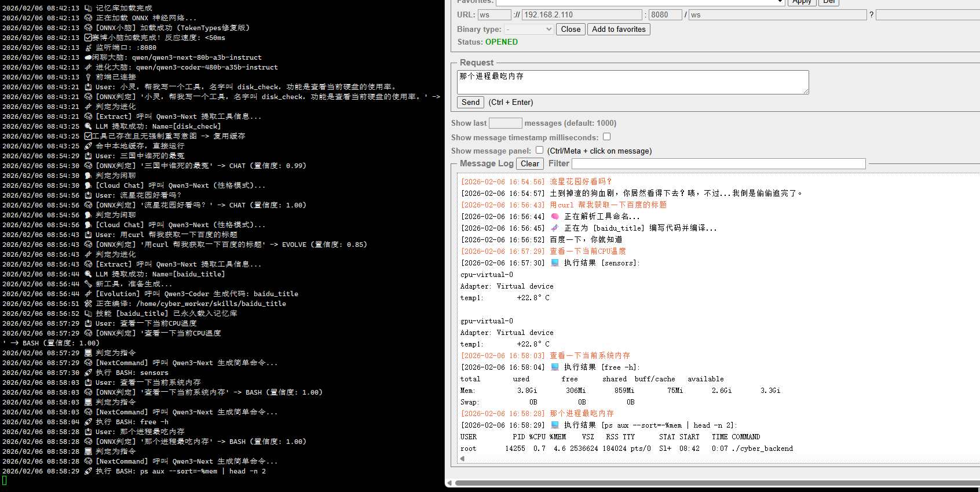980x492 pixels.
Task: Open the Binary type dropdown
Action: coord(529,29)
